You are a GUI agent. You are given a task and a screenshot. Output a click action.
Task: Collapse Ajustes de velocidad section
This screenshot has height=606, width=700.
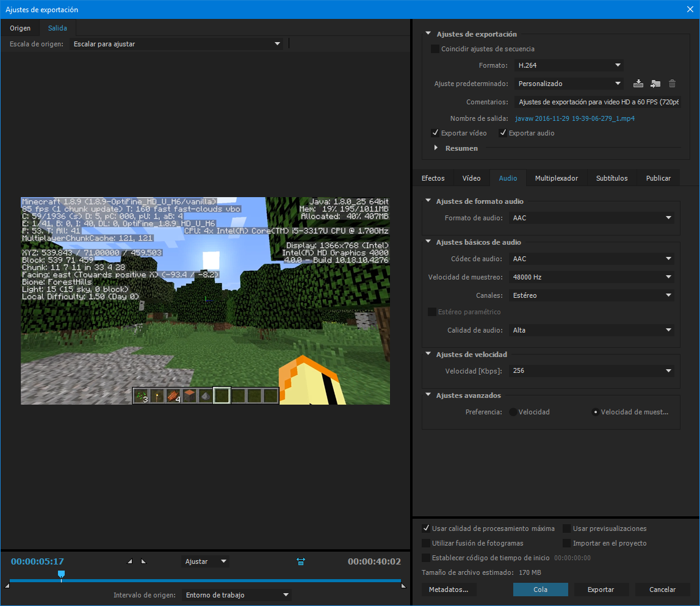click(428, 354)
